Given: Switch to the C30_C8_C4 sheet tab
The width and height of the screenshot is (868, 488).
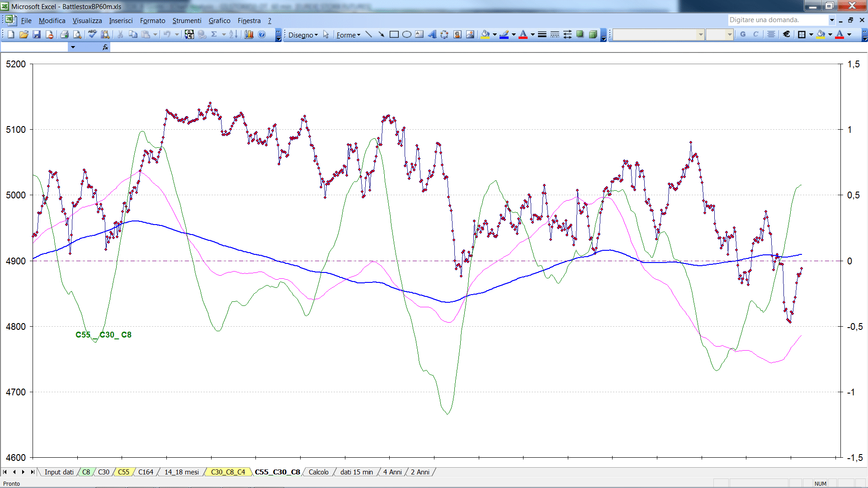Looking at the screenshot, I should point(228,472).
